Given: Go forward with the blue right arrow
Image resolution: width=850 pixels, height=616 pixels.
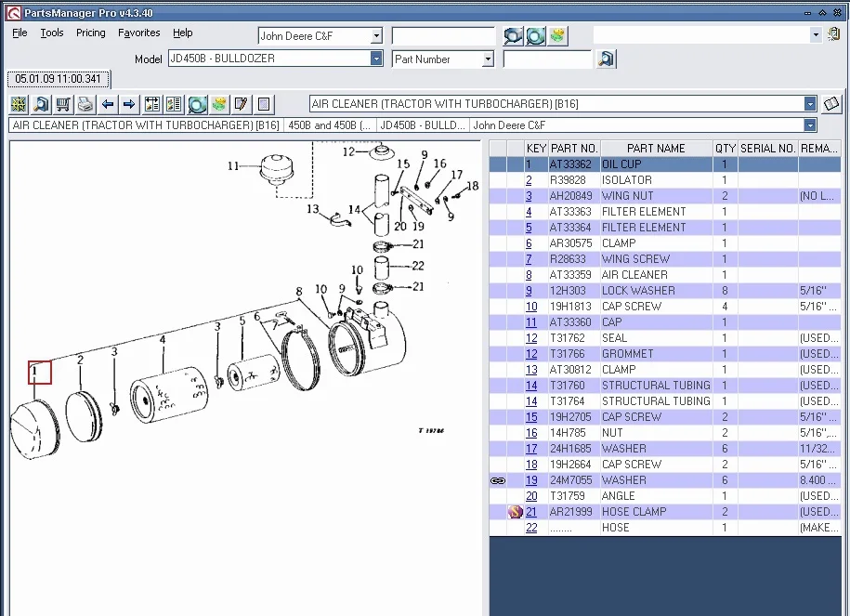Looking at the screenshot, I should tap(130, 104).
